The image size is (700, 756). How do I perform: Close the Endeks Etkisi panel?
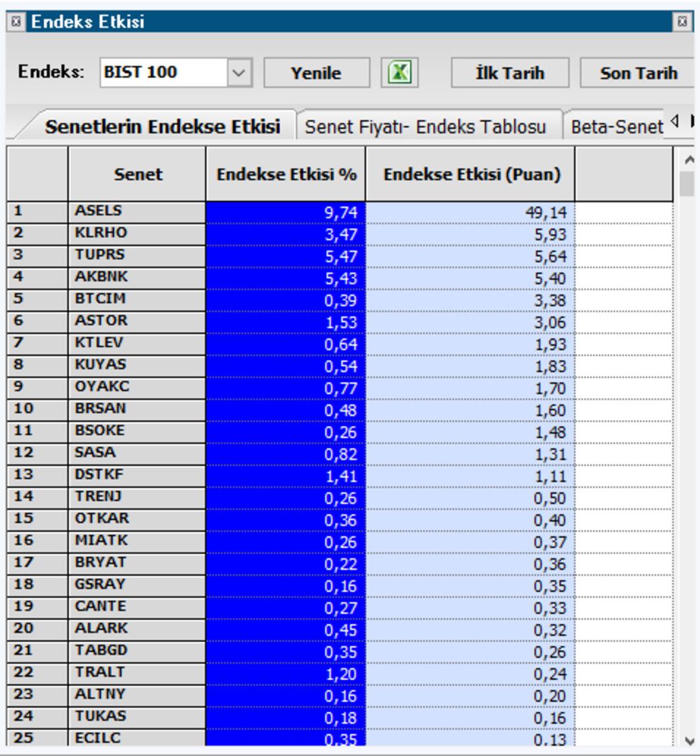682,21
